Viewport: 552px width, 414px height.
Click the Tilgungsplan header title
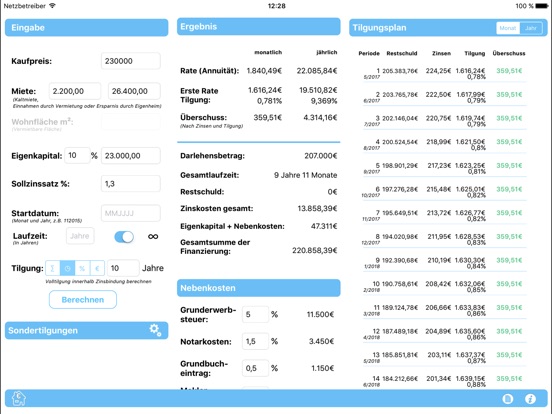point(380,28)
